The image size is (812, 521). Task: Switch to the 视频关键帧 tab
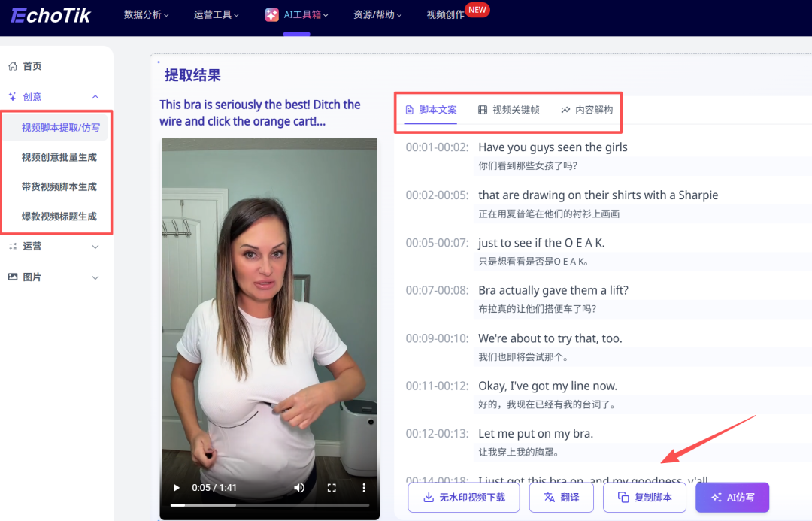(x=509, y=110)
